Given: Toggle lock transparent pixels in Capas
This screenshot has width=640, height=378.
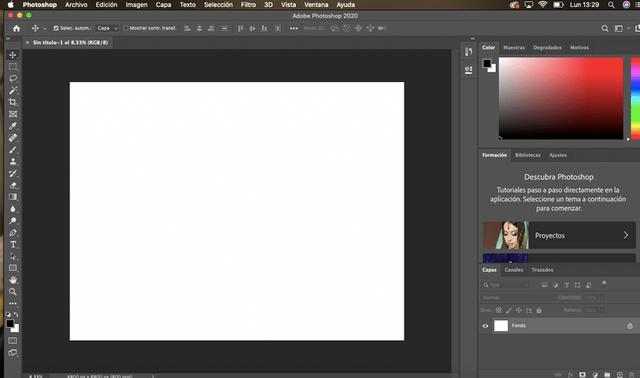Looking at the screenshot, I should click(499, 310).
